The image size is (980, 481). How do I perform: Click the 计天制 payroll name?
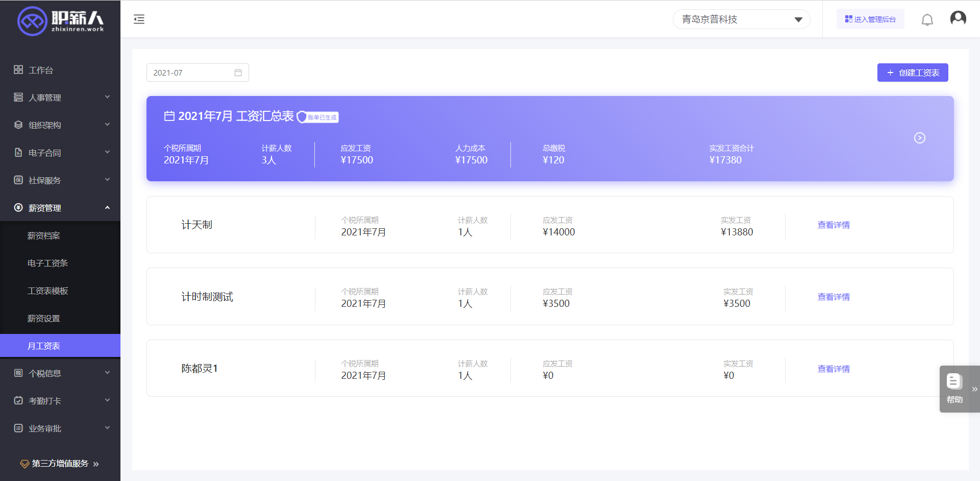pos(197,225)
